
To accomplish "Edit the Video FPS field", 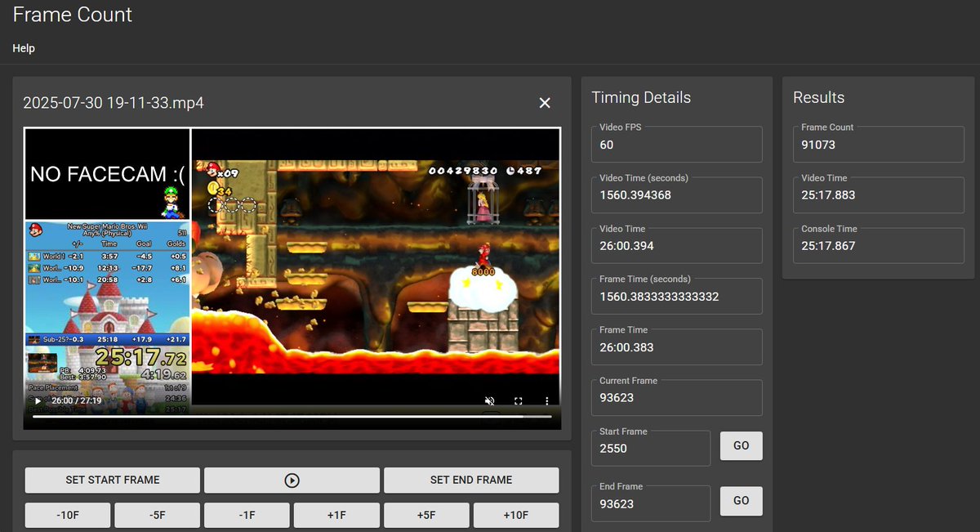I will click(x=676, y=145).
